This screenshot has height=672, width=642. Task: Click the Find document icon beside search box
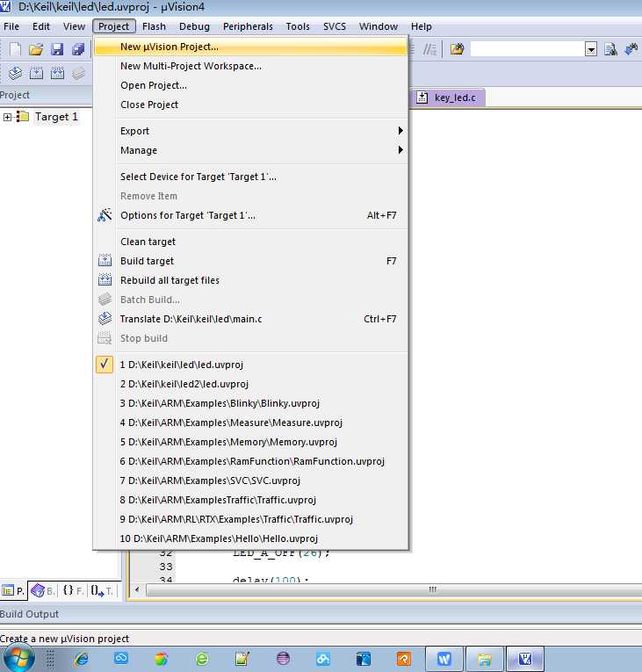tap(610, 49)
